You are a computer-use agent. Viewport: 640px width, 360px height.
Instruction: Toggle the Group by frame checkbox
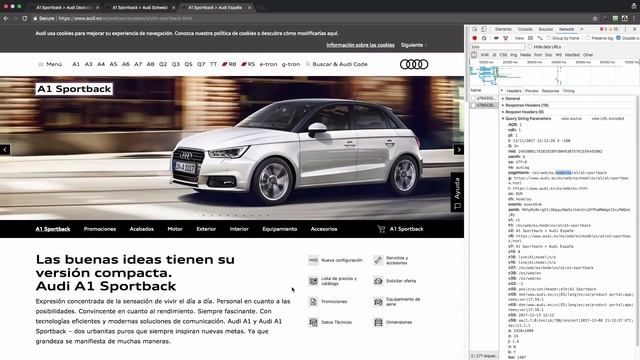pyautogui.click(x=549, y=38)
